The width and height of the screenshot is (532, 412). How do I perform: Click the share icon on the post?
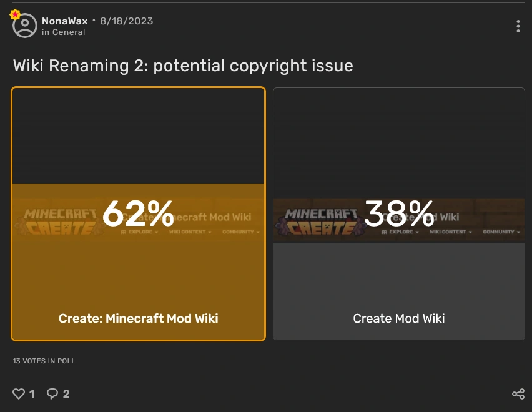tap(518, 394)
